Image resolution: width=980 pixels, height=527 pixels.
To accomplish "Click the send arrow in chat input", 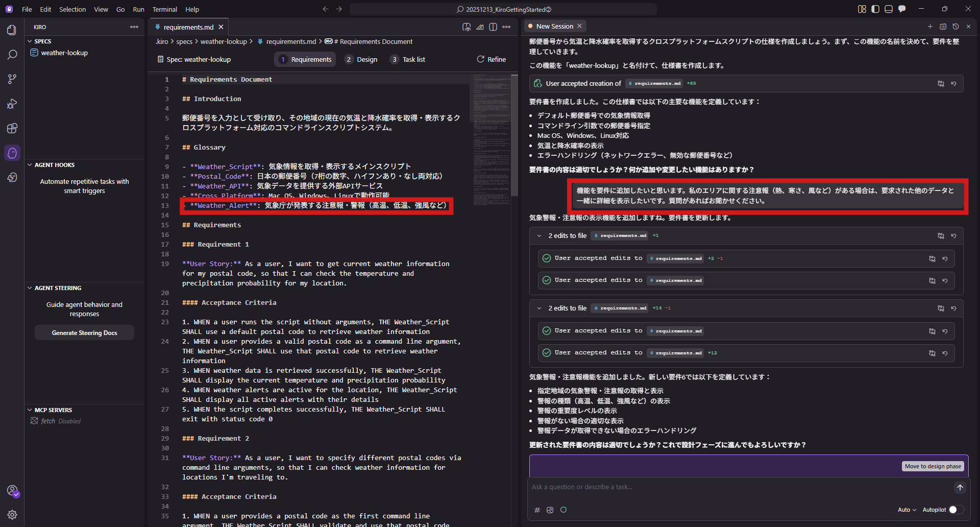I will tap(960, 488).
